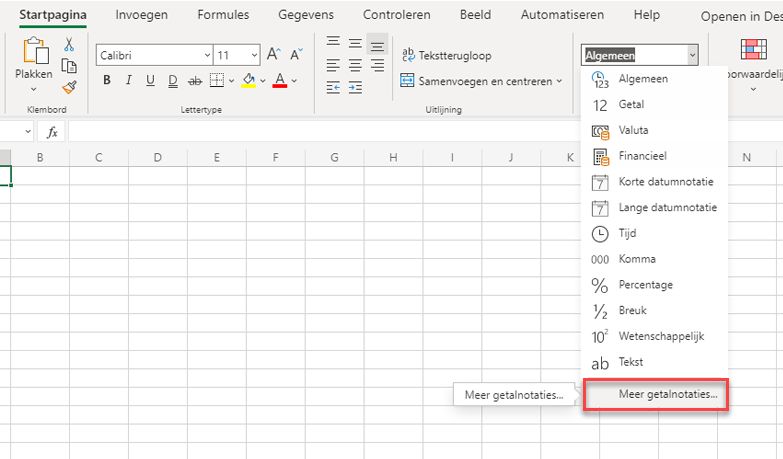Viewport: 783px width, 459px height.
Task: Toggle bold formatting
Action: point(106,80)
